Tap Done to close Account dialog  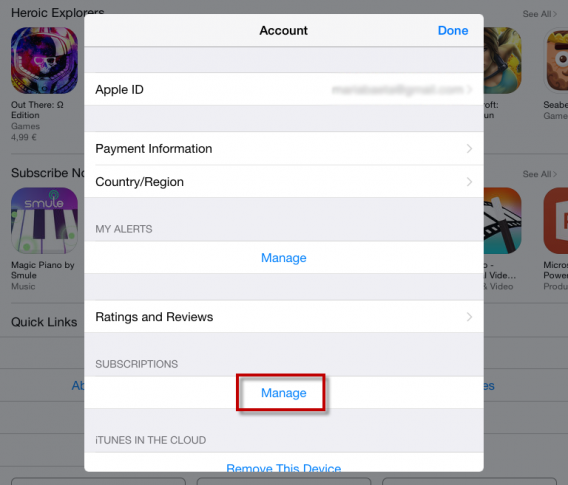click(x=453, y=30)
